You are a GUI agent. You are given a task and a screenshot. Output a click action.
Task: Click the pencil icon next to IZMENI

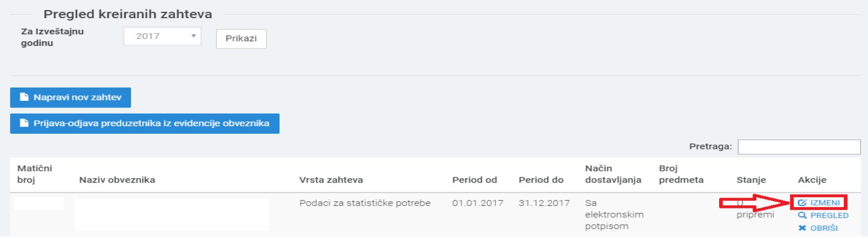tap(802, 203)
